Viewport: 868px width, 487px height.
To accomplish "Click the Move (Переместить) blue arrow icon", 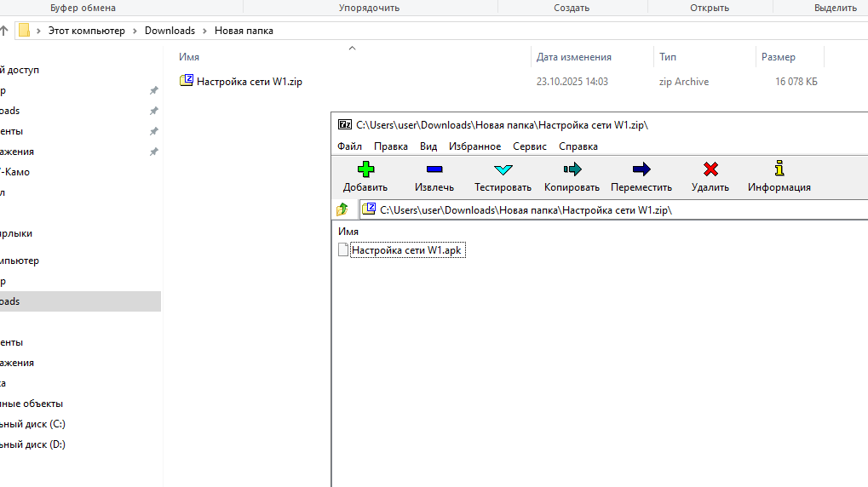I will pos(641,169).
